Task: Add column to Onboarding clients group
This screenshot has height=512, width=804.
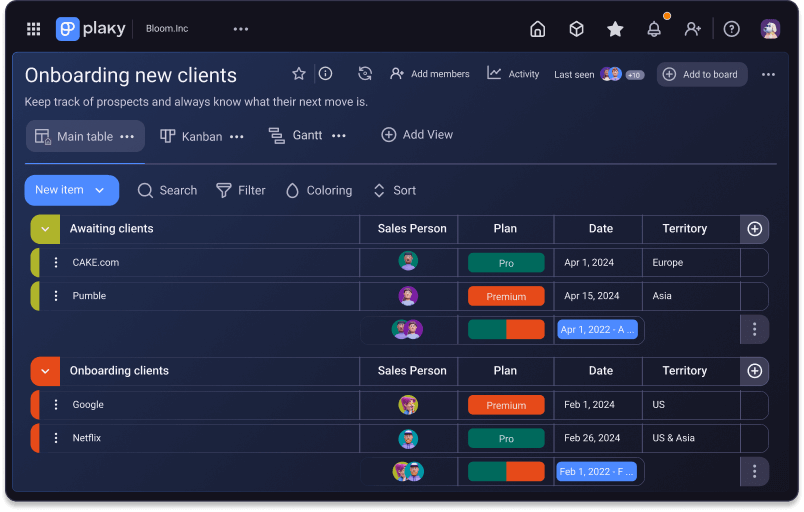Action: tap(754, 371)
